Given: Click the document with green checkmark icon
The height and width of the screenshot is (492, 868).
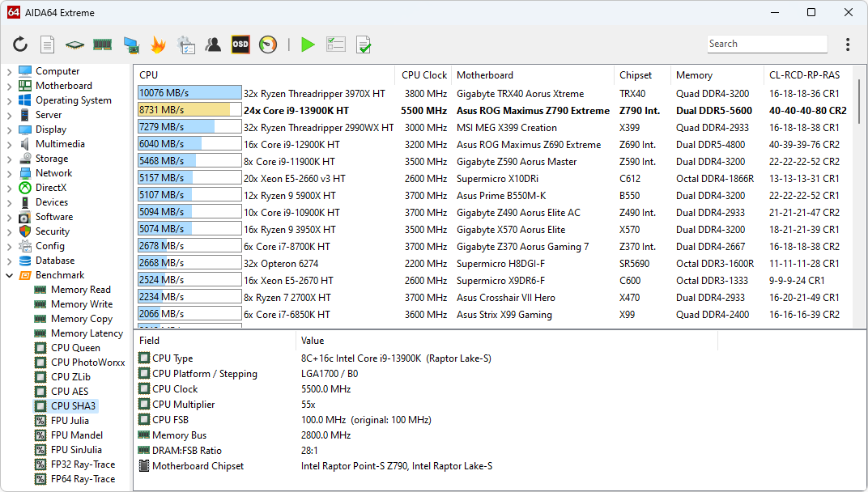Looking at the screenshot, I should (x=364, y=45).
